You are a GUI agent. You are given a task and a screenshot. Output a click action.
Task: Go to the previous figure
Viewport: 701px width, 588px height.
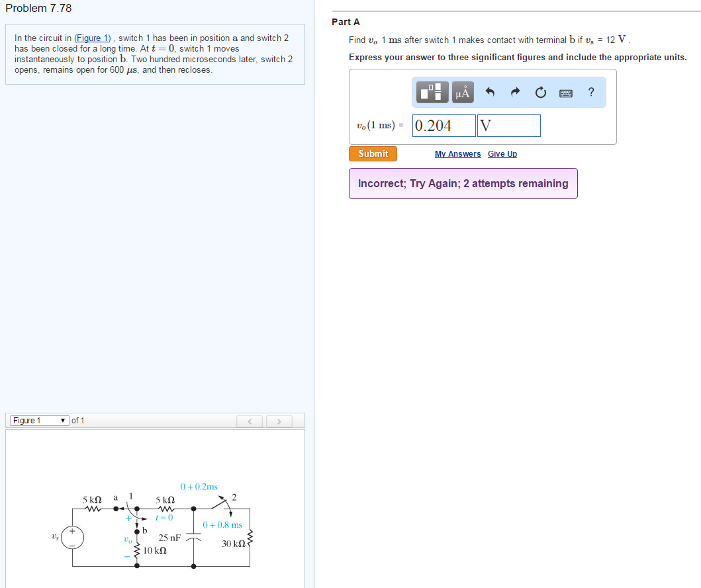[250, 421]
